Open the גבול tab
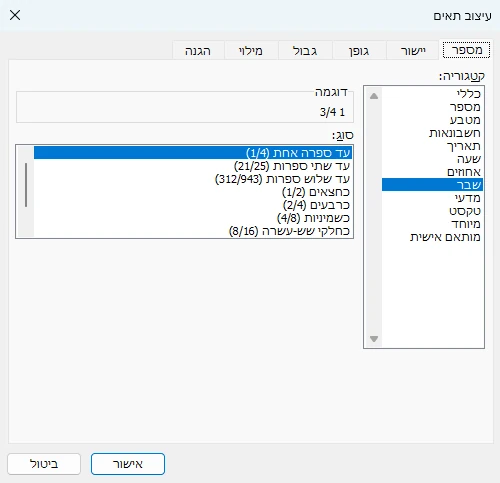Image resolution: width=500 pixels, height=483 pixels. pos(305,51)
